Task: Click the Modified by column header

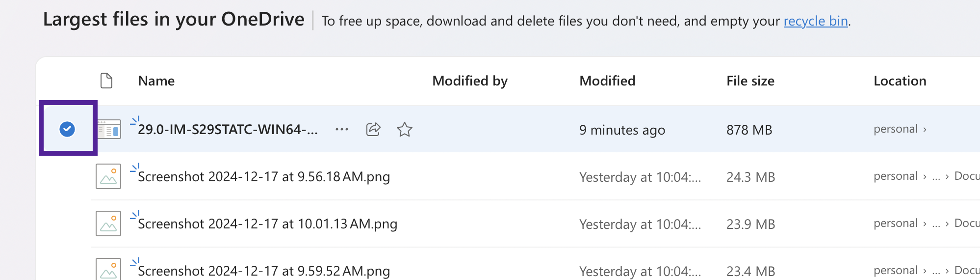Action: (470, 81)
